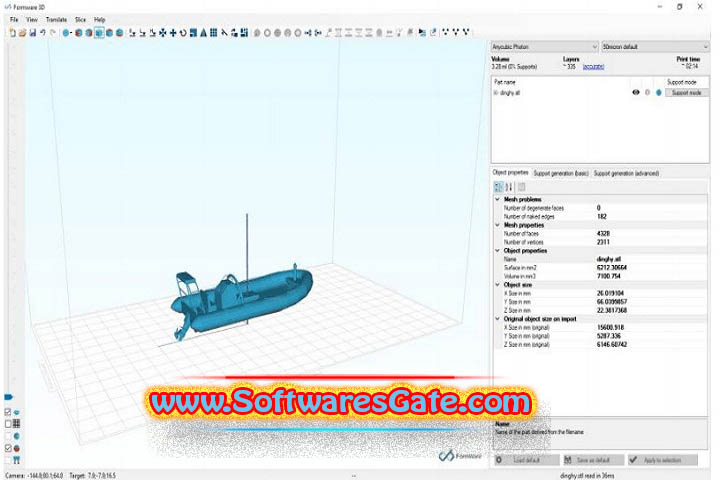Click the New file icon in toolbar
Image resolution: width=720 pixels, height=480 pixels.
12,33
